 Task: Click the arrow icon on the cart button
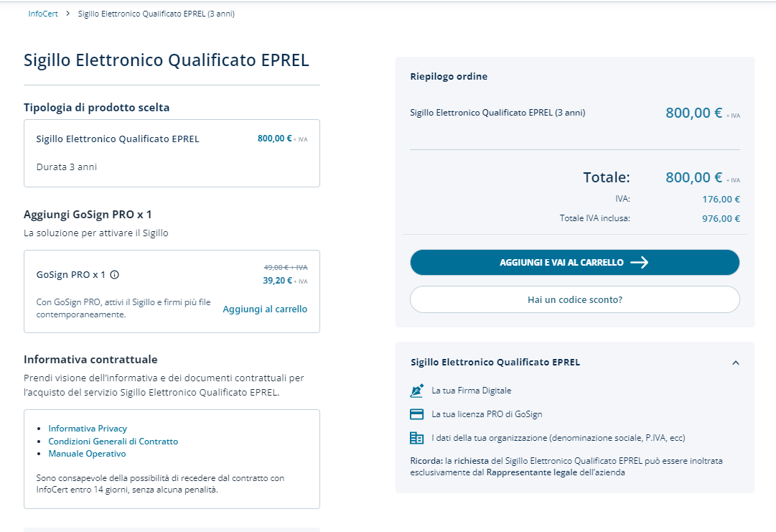tap(639, 263)
